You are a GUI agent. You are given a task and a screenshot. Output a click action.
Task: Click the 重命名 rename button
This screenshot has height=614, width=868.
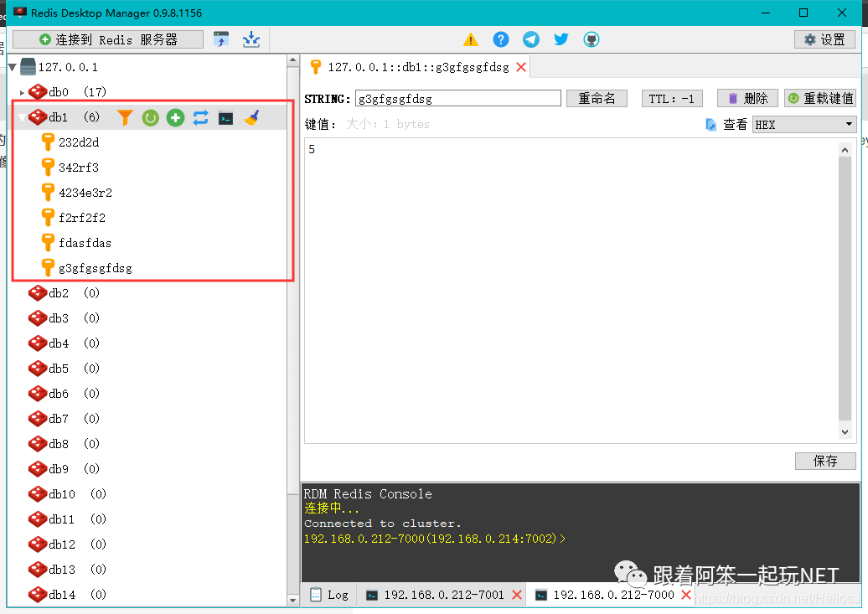pos(597,99)
